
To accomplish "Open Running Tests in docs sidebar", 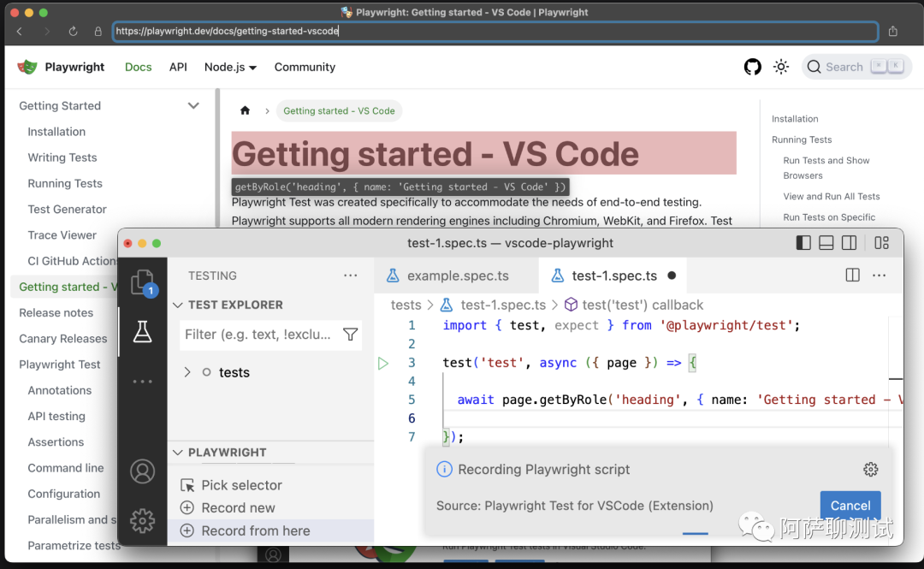I will 65,183.
